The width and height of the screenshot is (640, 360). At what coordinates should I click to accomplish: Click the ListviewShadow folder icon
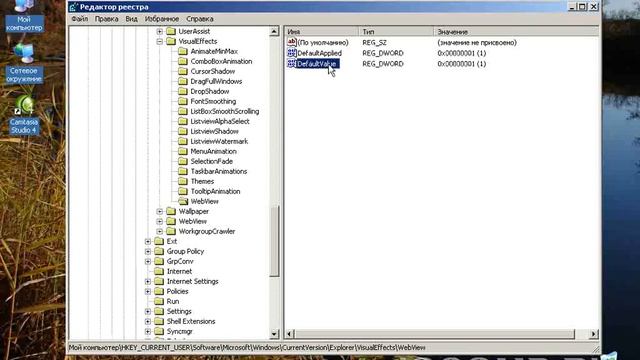(183, 131)
